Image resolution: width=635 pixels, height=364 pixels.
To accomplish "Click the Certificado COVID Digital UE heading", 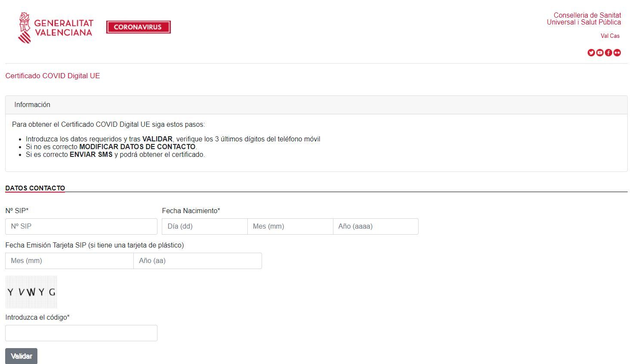I will [x=52, y=76].
